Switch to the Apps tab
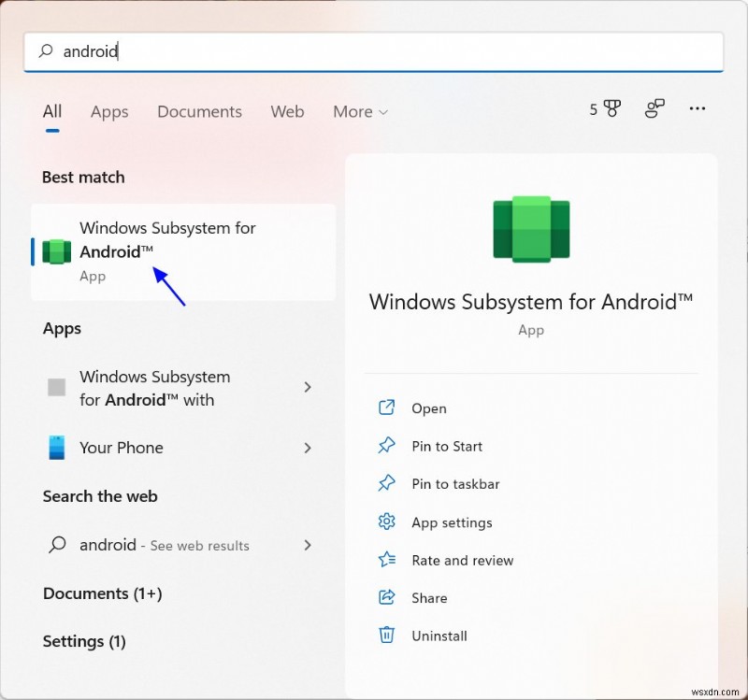748x700 pixels. (x=109, y=111)
